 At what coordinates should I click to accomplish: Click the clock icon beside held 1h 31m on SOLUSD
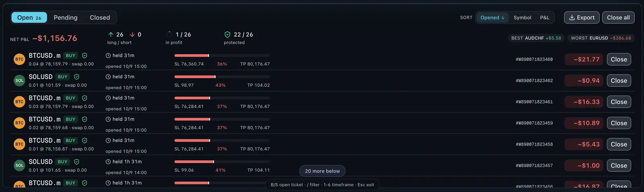[x=108, y=162]
